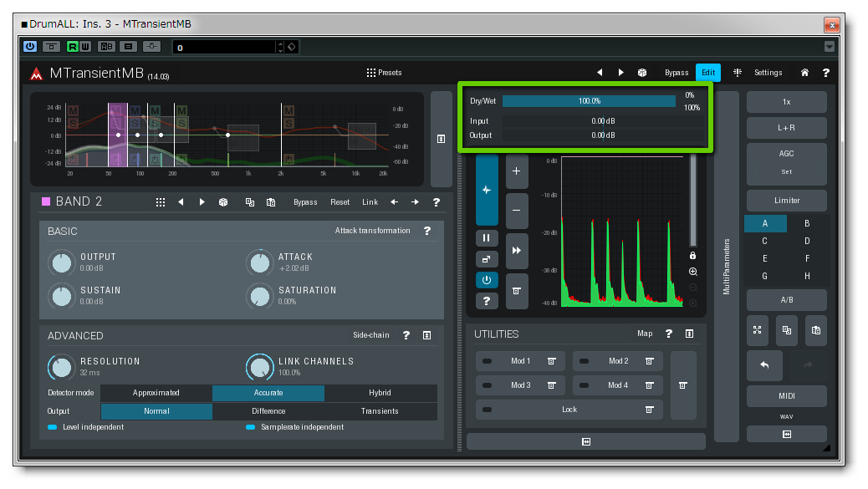Open Attack transformation settings

[x=373, y=231]
